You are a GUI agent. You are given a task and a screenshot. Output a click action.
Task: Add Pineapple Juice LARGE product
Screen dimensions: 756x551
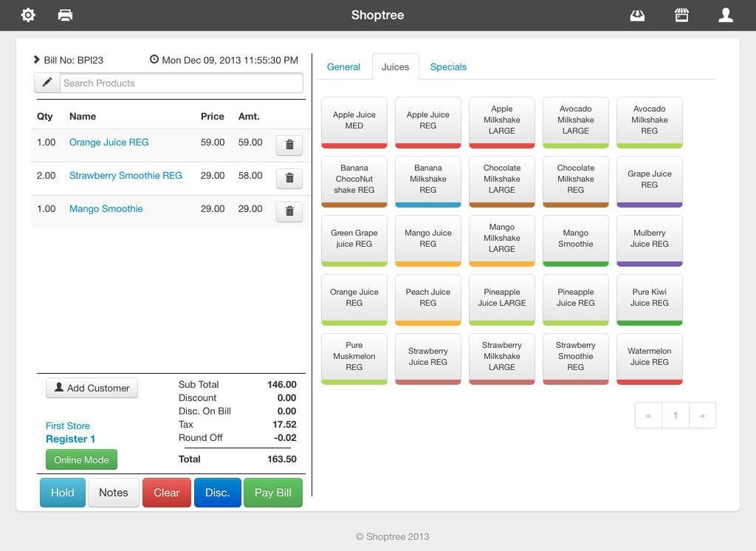[x=502, y=300]
